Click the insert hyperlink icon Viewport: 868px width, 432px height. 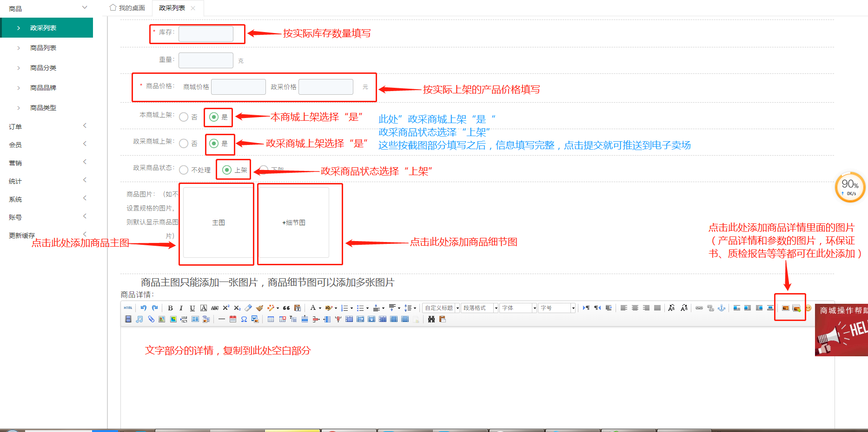(699, 308)
